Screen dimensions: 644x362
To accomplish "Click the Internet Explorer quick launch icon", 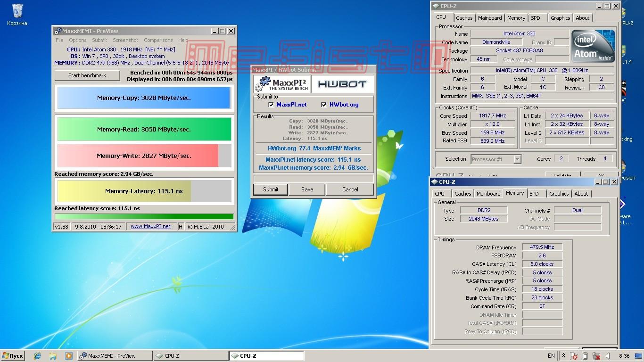I will coord(37,356).
